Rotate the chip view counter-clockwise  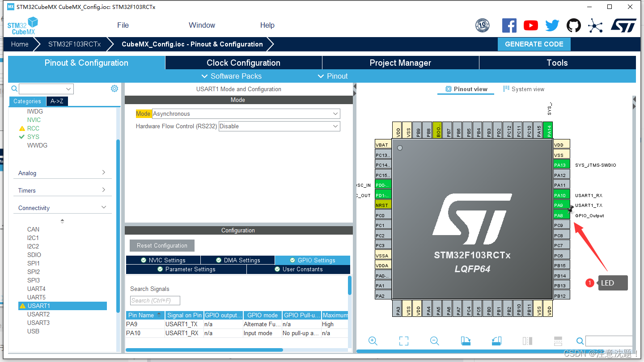[496, 341]
